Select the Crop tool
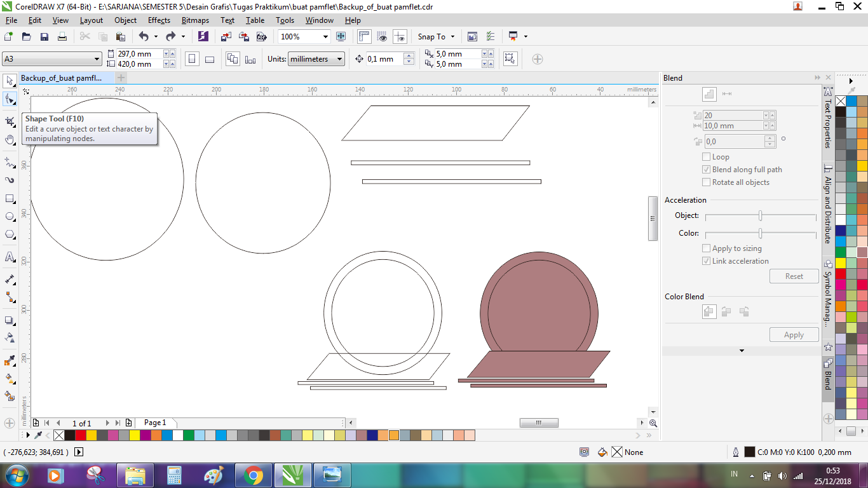868x488 pixels. [10, 121]
